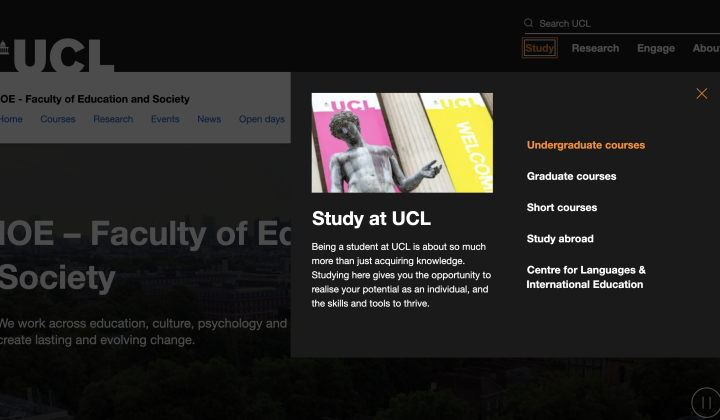The width and height of the screenshot is (720, 420).
Task: Click the Study at UCL heading
Action: coord(371,218)
